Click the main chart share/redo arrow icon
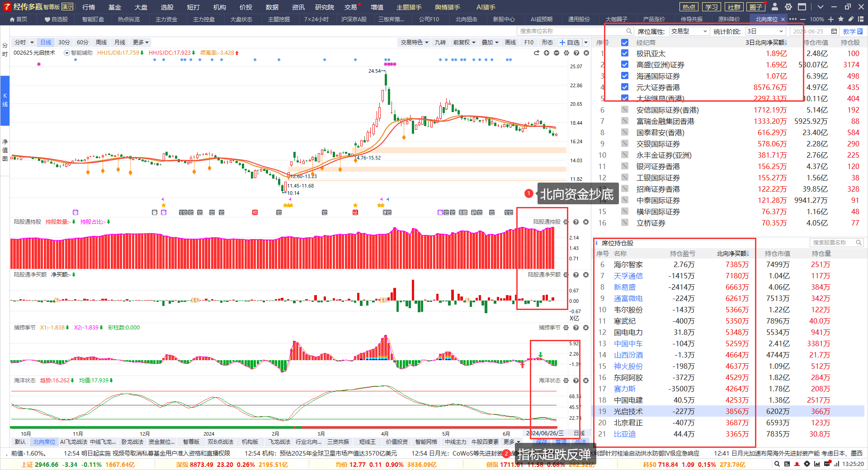The image size is (868, 470). pyautogui.click(x=537, y=53)
